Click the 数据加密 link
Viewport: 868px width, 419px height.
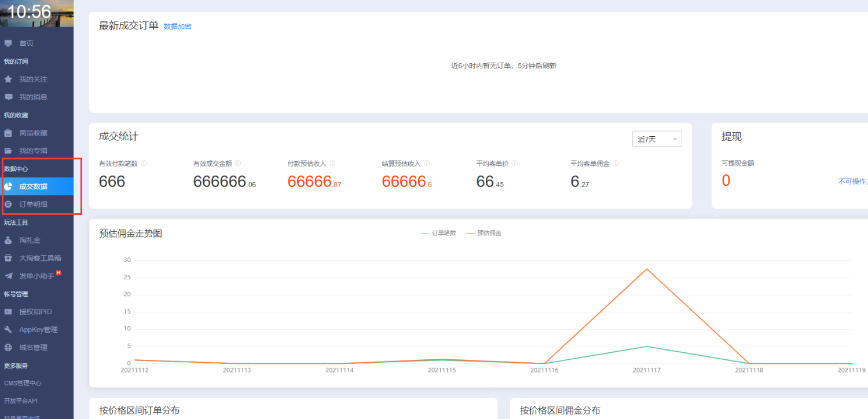tap(177, 26)
